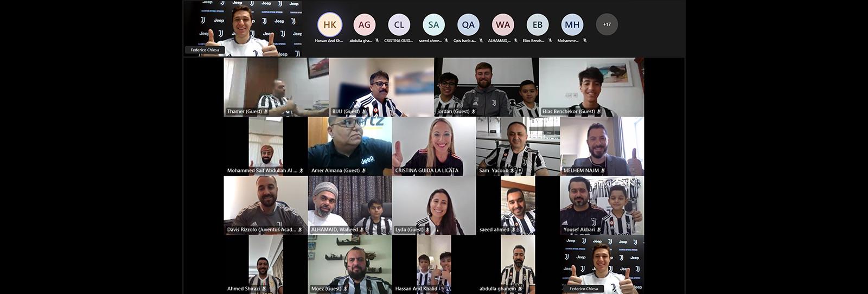The width and height of the screenshot is (868, 294).
Task: Click the mic icon next to MELHEM NAJM
Action: pyautogui.click(x=603, y=170)
